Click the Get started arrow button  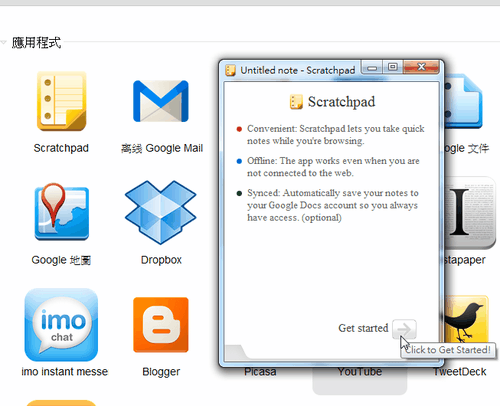click(x=404, y=329)
